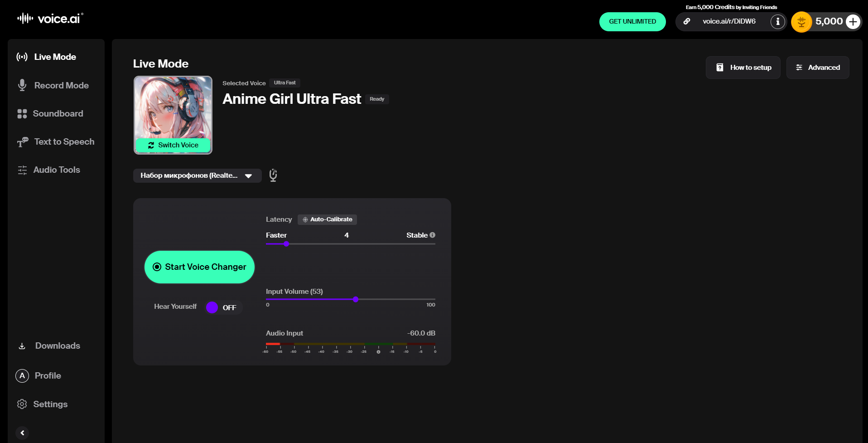Open the Downloads page
This screenshot has width=868, height=443.
pyautogui.click(x=48, y=346)
